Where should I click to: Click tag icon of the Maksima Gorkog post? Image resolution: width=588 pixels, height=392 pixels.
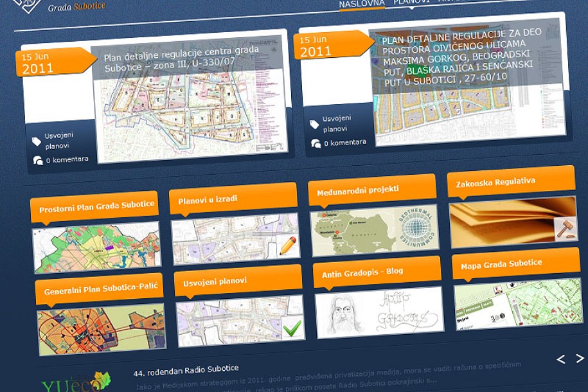(x=314, y=125)
